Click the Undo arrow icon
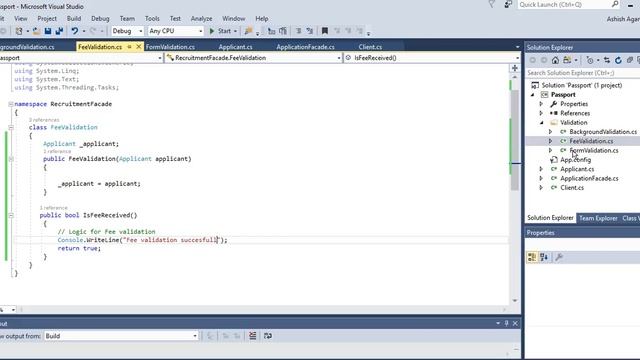The width and height of the screenshot is (640, 360). 75,31
